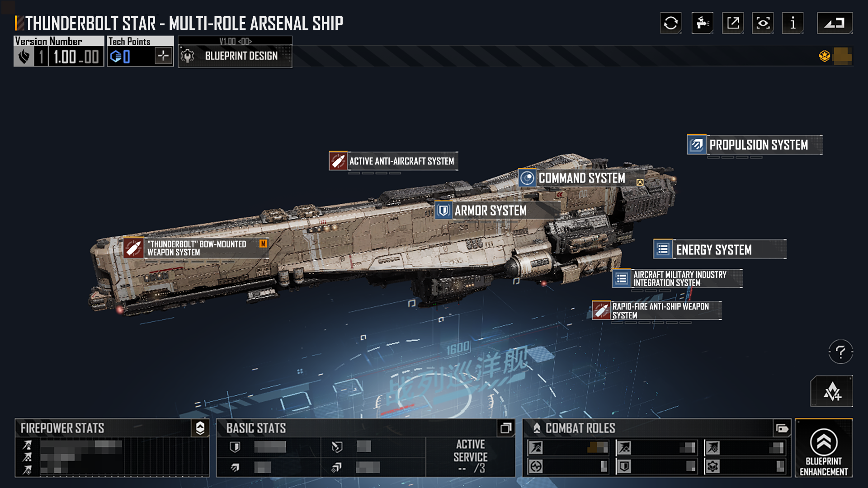
Task: Click the Armor System label
Action: 491,211
